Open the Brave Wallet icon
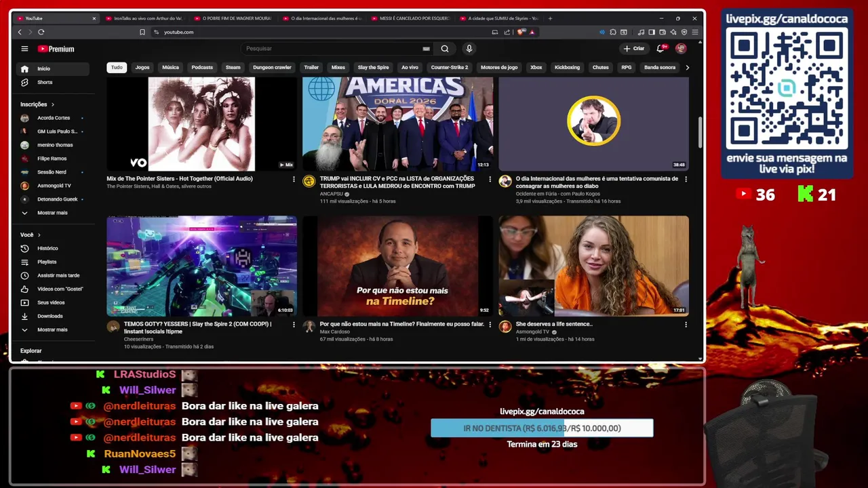The width and height of the screenshot is (868, 488). (663, 32)
